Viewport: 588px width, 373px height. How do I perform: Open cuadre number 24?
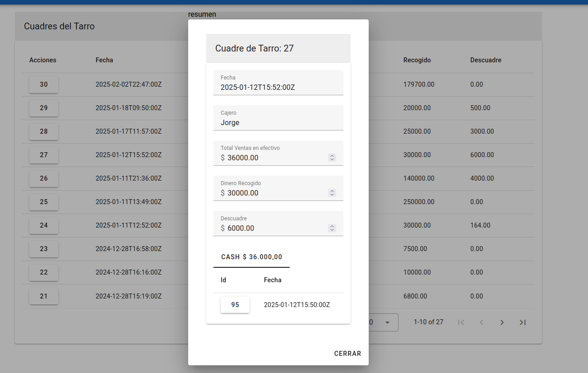click(44, 225)
